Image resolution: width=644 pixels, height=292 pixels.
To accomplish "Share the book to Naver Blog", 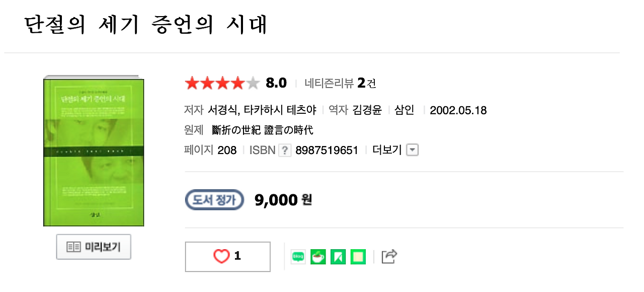I will pos(297,256).
